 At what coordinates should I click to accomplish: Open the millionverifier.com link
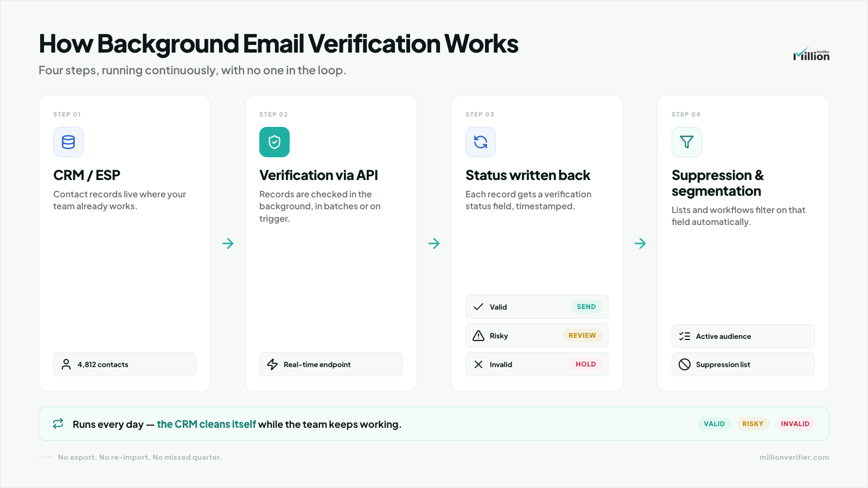pos(794,457)
